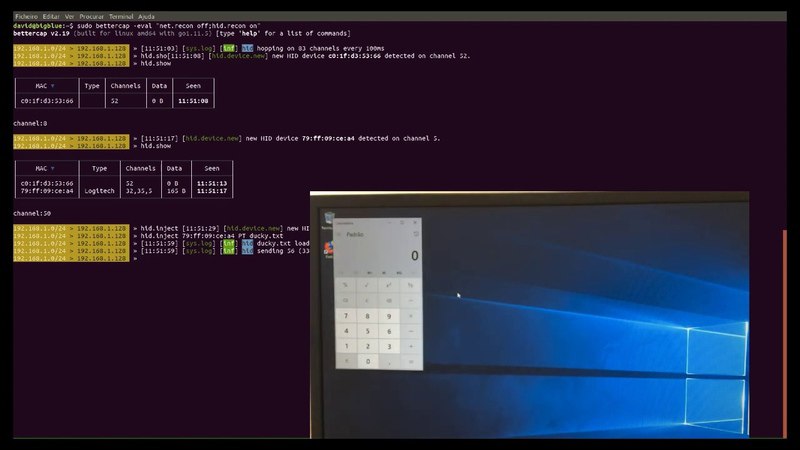Click the calculator M- memory subtract button

coord(384,272)
